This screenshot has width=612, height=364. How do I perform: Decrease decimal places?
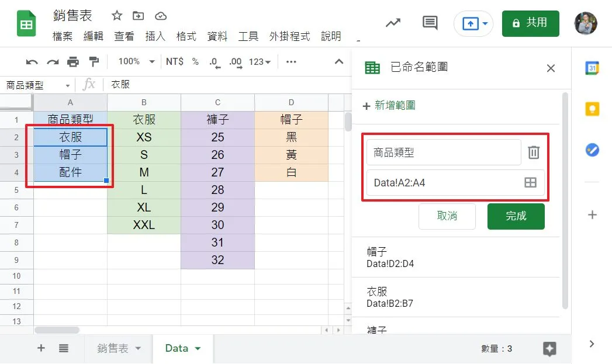pos(215,63)
